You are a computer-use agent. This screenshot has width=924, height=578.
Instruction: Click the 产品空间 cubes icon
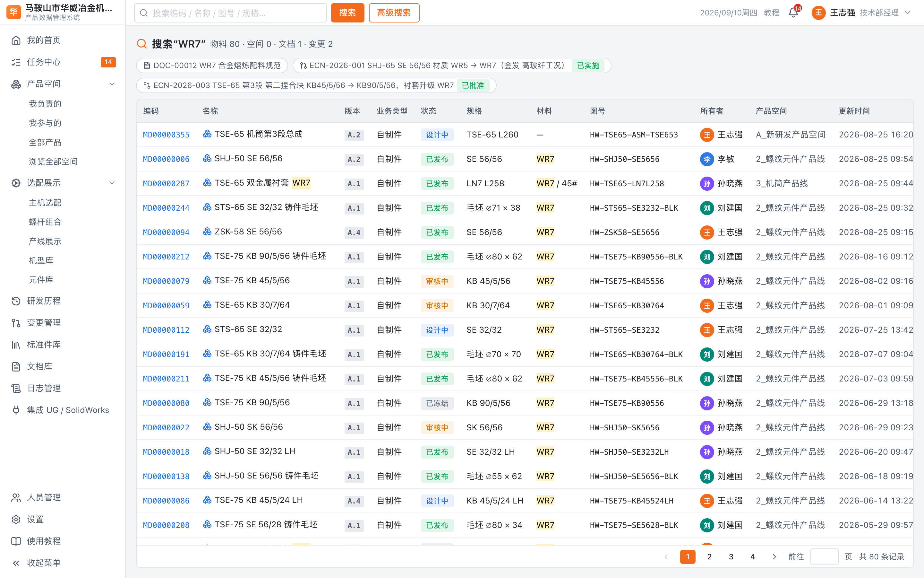tap(16, 84)
